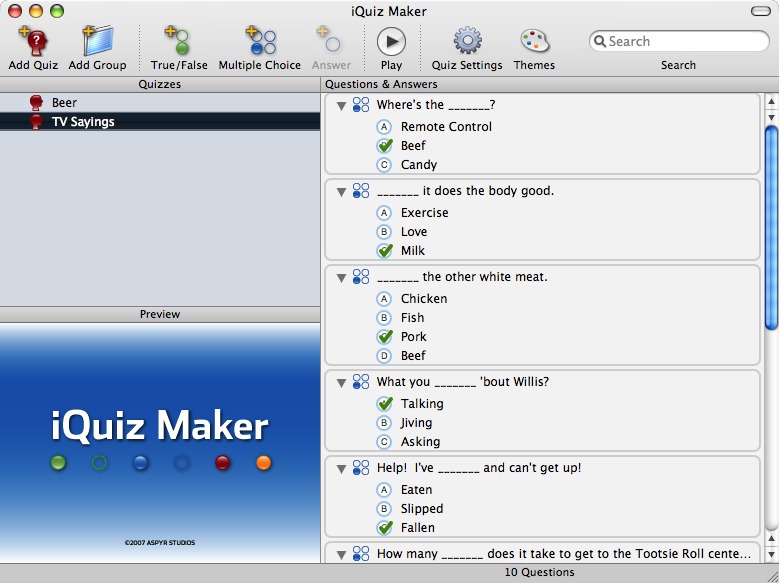779x583 pixels.
Task: Collapse the Tootsie Roll question
Action: point(341,555)
